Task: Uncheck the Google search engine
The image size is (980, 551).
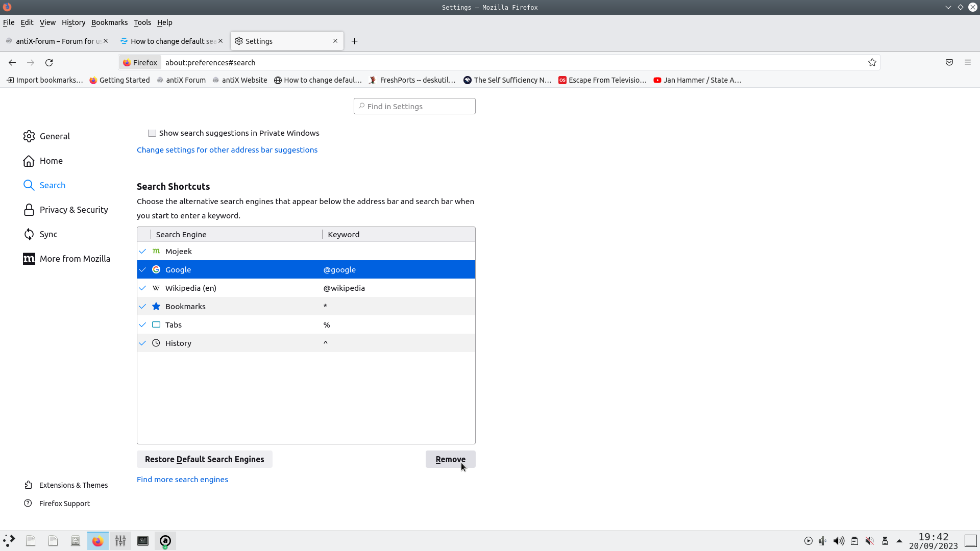Action: pyautogui.click(x=142, y=269)
